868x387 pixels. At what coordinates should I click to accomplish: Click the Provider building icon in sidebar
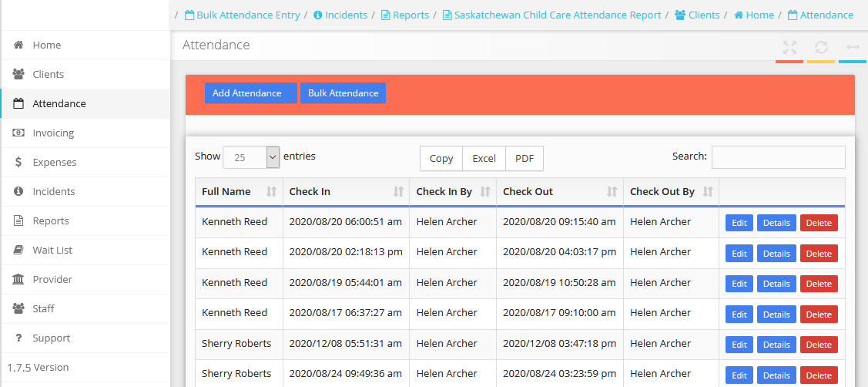point(18,279)
